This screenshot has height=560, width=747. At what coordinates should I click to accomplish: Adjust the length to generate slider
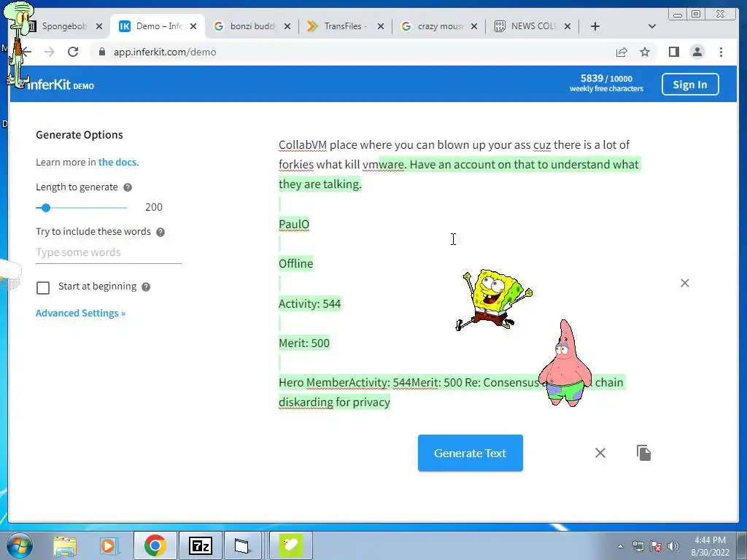(x=46, y=208)
